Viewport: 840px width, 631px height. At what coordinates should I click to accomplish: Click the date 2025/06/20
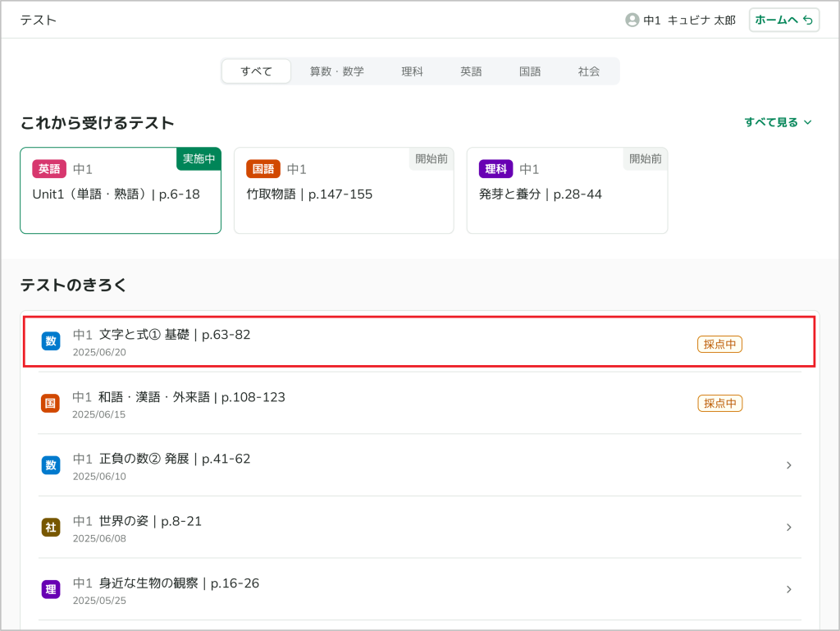coord(99,353)
